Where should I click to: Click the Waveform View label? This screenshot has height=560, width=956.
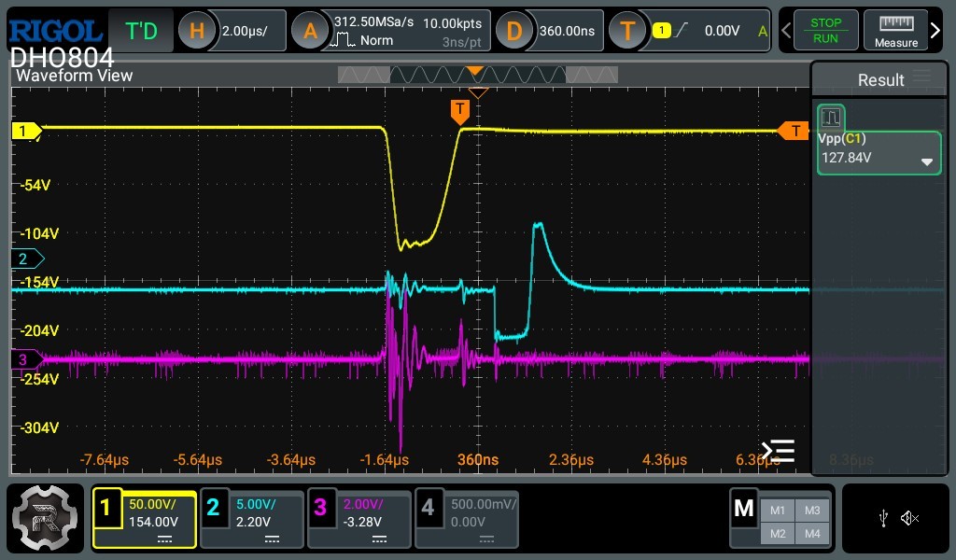coord(74,76)
